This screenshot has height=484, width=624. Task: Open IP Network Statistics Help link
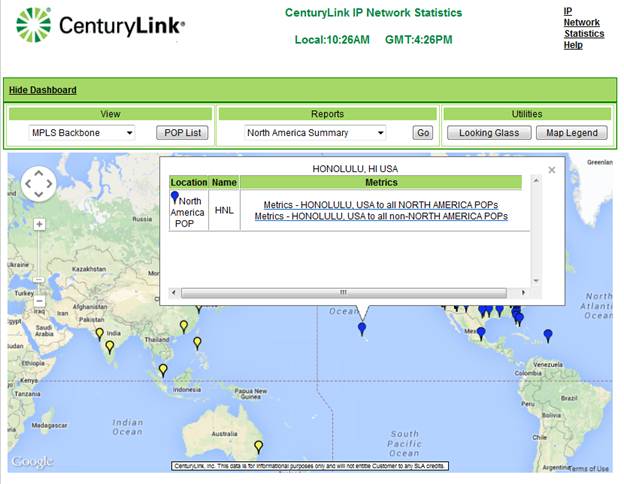(x=583, y=28)
